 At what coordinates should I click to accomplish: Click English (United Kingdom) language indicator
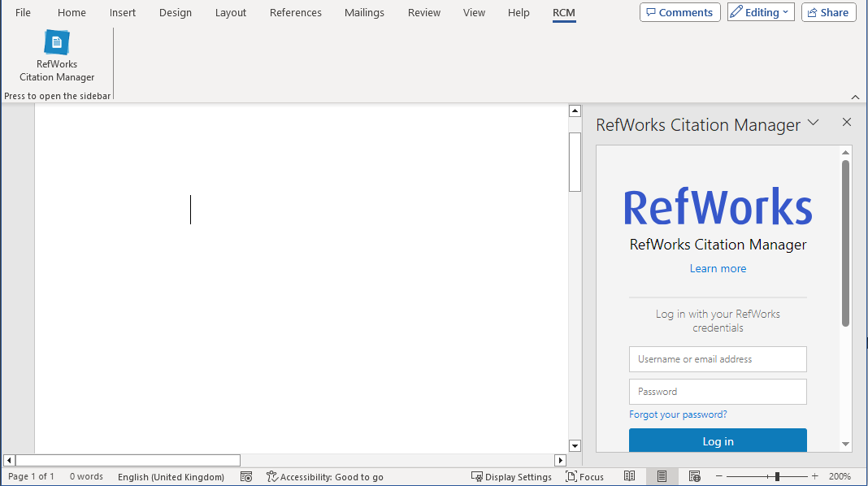point(171,476)
